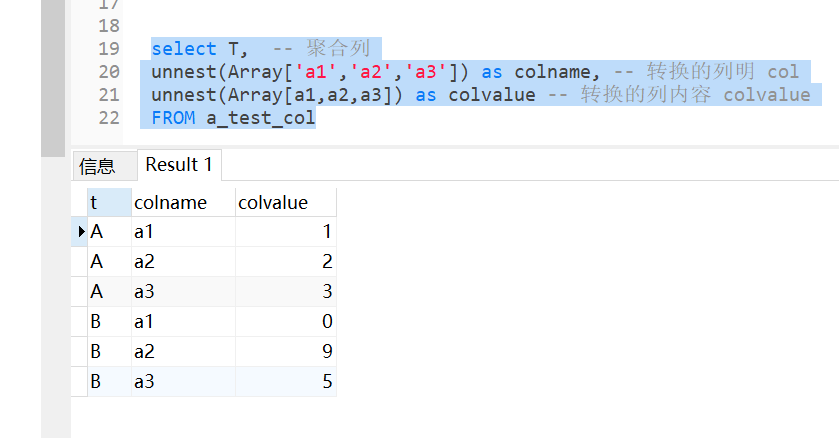Click the a3 cell in last B row

(182, 382)
